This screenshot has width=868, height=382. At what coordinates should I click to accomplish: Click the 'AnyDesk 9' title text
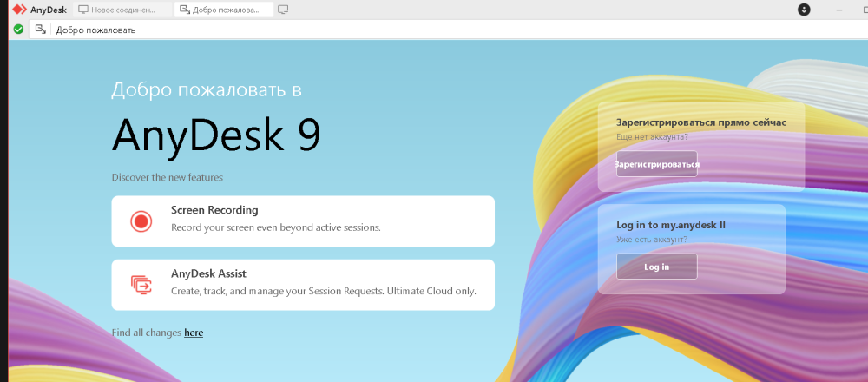click(216, 135)
